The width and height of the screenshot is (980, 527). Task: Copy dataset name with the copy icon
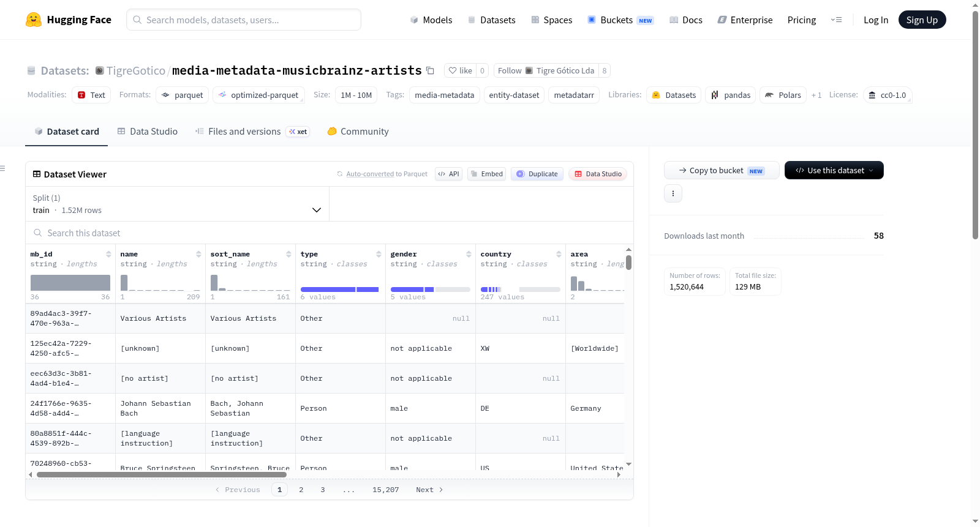click(430, 70)
